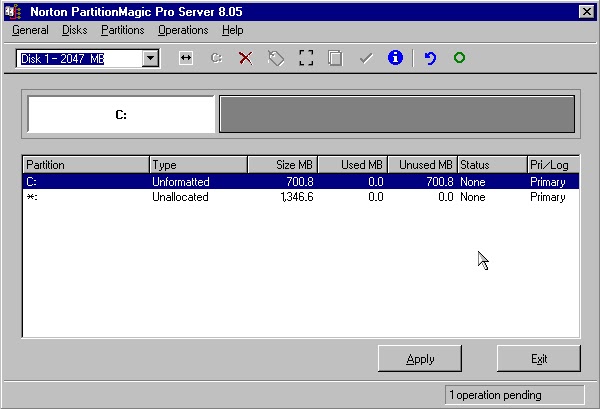Click the Format partition bracket icon
The width and height of the screenshot is (600, 409).
click(306, 58)
